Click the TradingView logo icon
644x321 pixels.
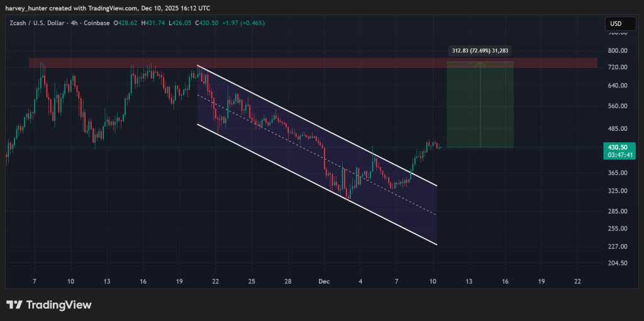pyautogui.click(x=15, y=305)
